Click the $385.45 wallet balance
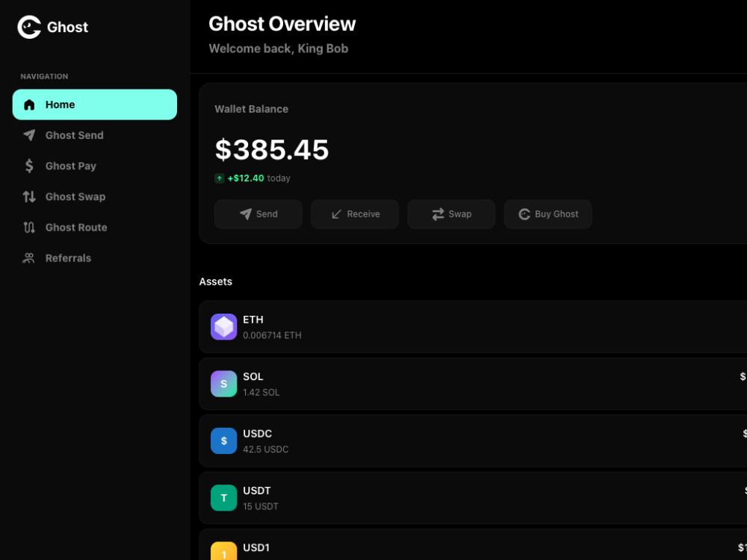747x560 pixels. click(272, 150)
